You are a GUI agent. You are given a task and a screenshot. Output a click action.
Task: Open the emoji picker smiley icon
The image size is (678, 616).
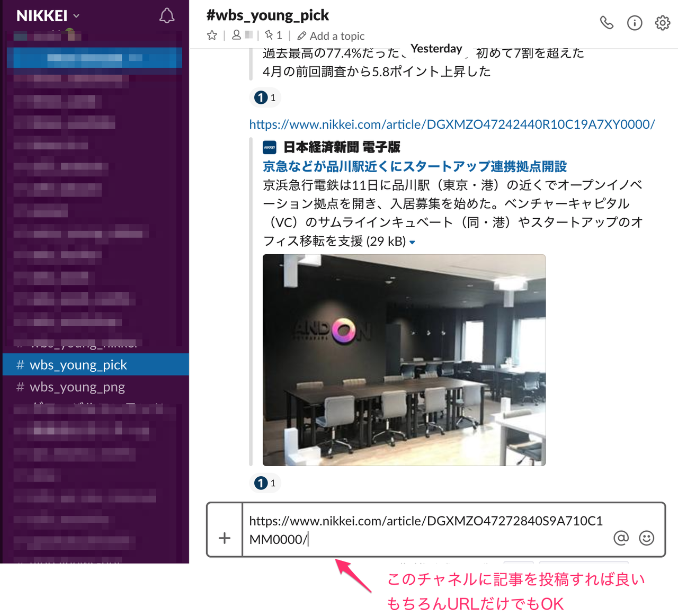[x=647, y=538]
